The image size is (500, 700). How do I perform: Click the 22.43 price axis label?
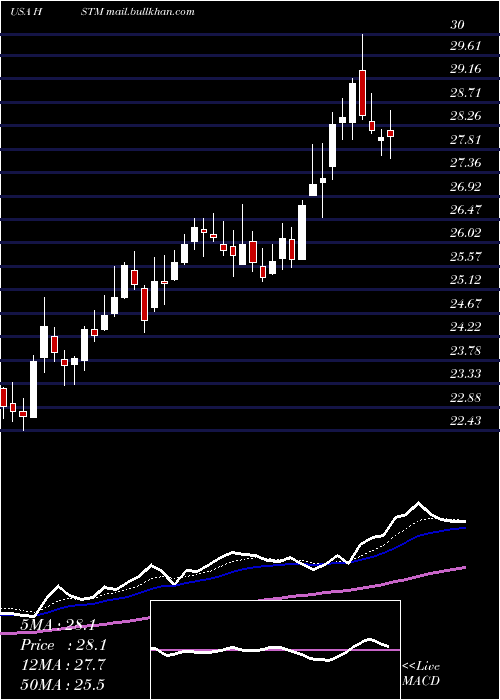coord(466,421)
